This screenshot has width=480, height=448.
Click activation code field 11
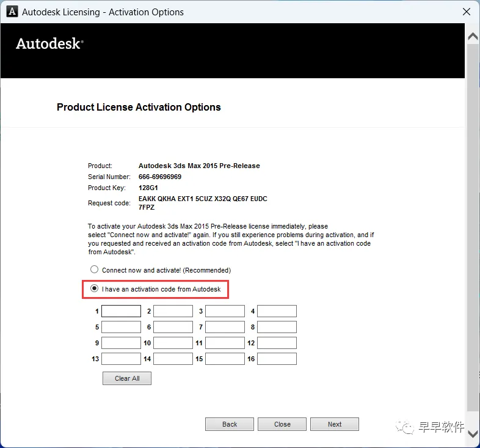coord(225,343)
